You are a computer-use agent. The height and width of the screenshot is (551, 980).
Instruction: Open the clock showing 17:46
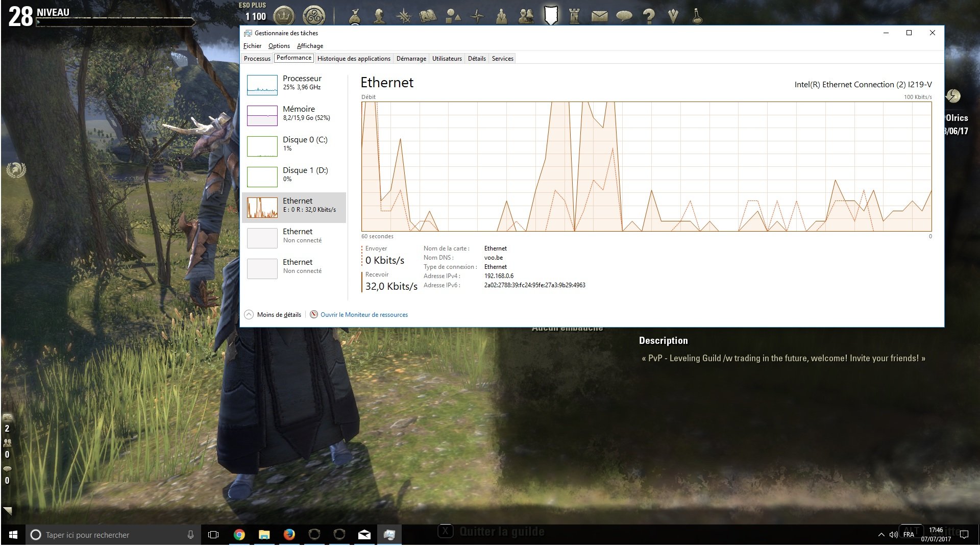tap(936, 535)
